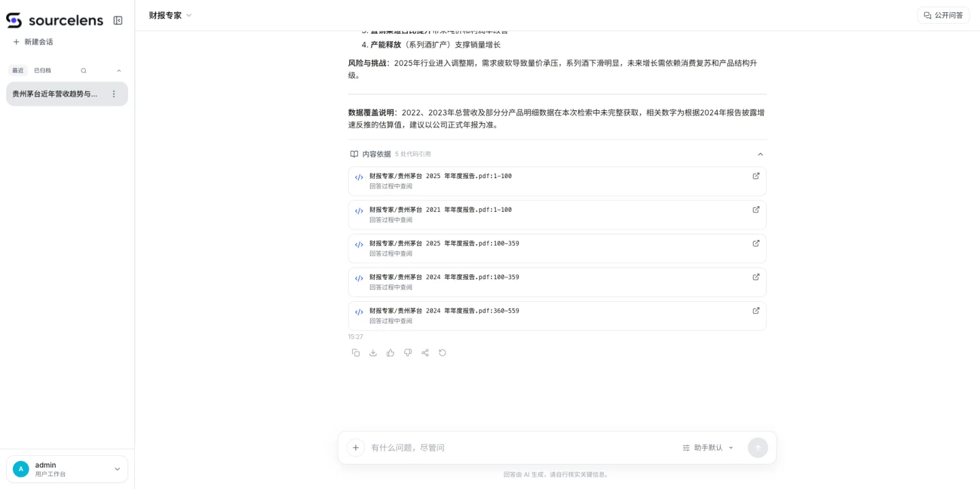The width and height of the screenshot is (980, 489).
Task: Open external link for 2025 年年度报告.pdf:1-100
Action: (756, 176)
